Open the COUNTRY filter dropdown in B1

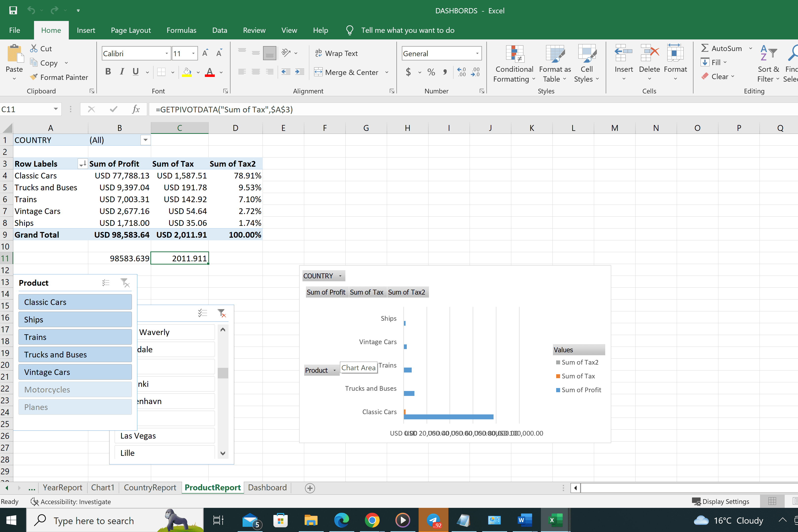(145, 140)
